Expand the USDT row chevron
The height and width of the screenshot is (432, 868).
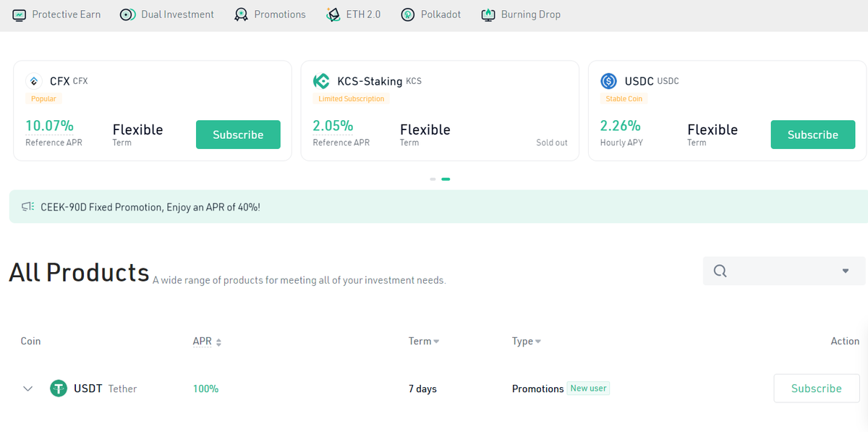coord(28,389)
